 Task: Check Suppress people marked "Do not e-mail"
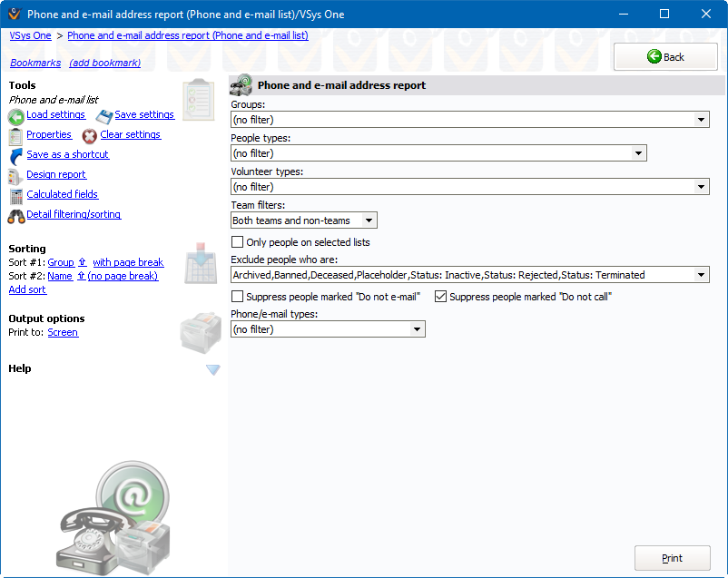(x=238, y=297)
